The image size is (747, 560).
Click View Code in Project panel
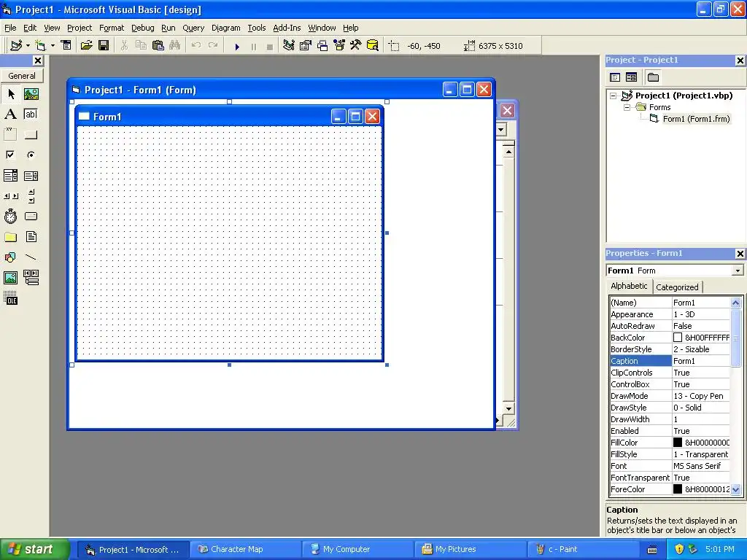[615, 77]
